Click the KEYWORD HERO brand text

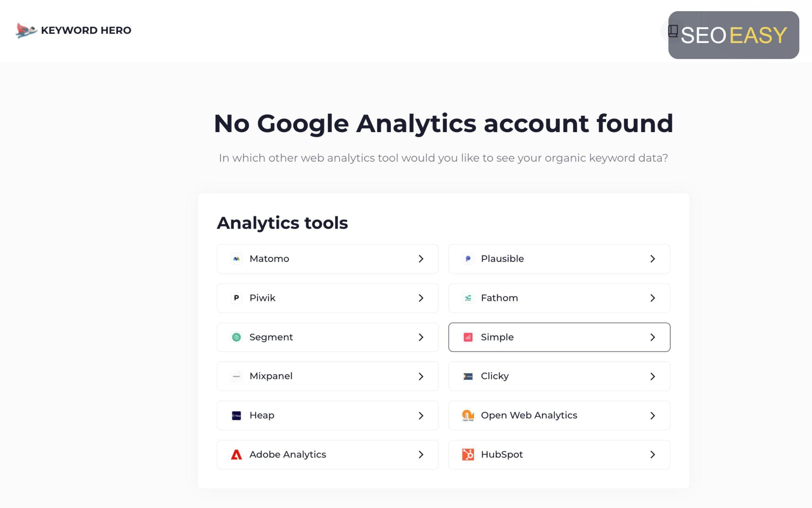(86, 30)
